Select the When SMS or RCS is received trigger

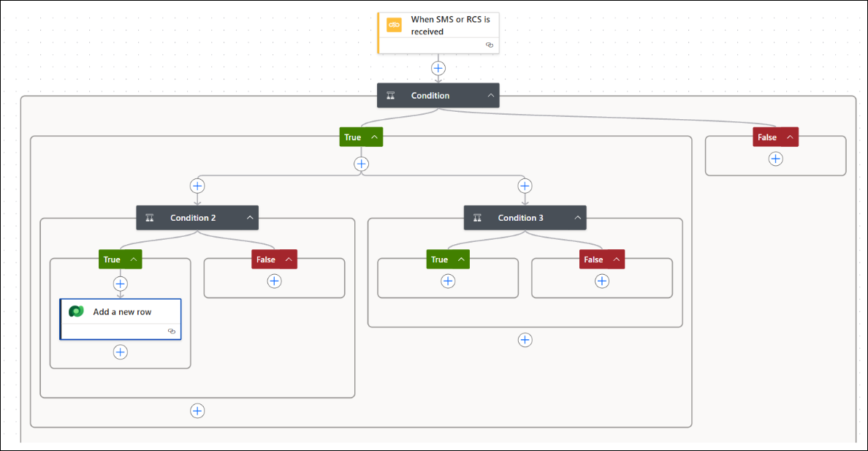438,33
